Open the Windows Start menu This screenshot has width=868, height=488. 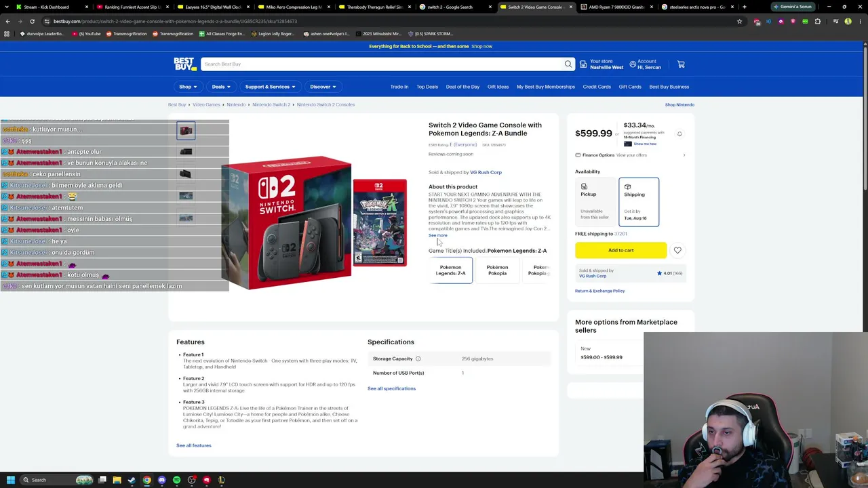point(10,480)
